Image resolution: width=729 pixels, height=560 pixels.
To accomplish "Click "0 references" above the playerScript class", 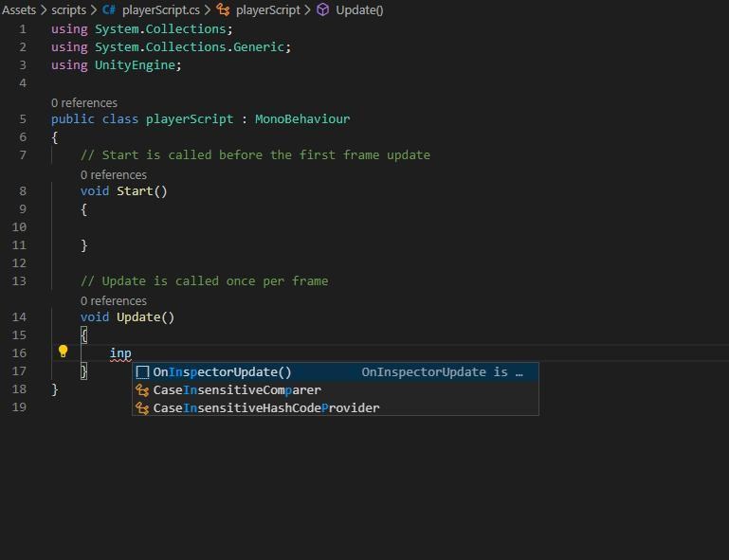I will [84, 102].
